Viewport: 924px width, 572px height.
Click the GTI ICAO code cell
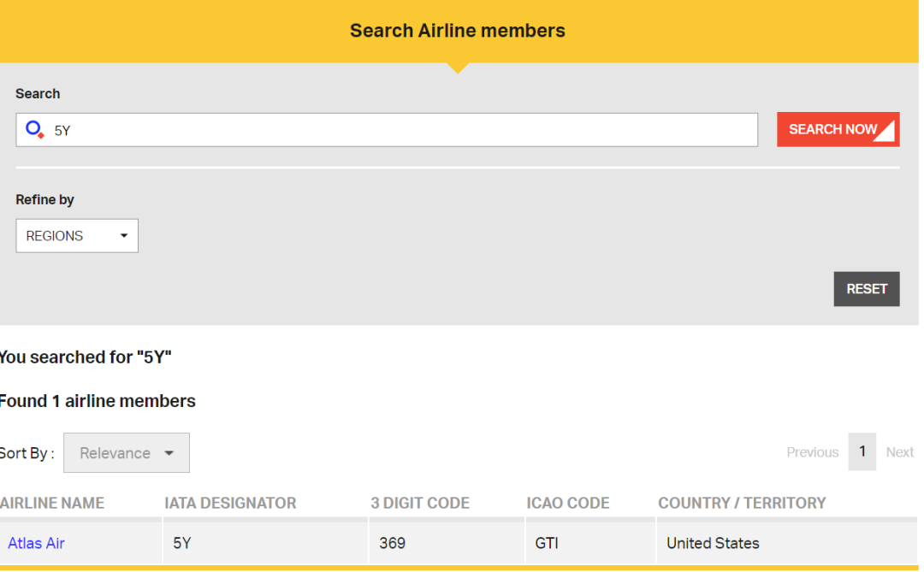pyautogui.click(x=547, y=543)
